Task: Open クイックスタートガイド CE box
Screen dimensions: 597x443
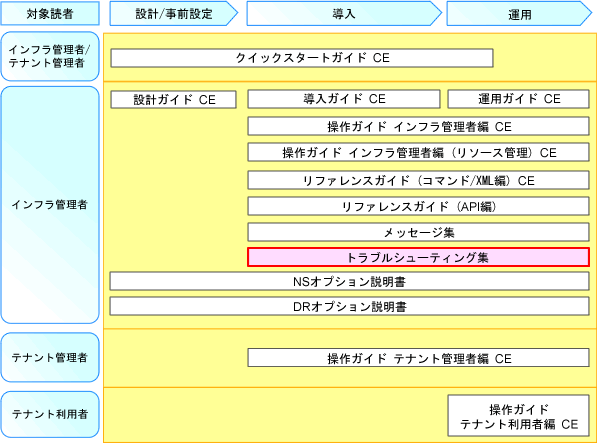Action: [302, 58]
